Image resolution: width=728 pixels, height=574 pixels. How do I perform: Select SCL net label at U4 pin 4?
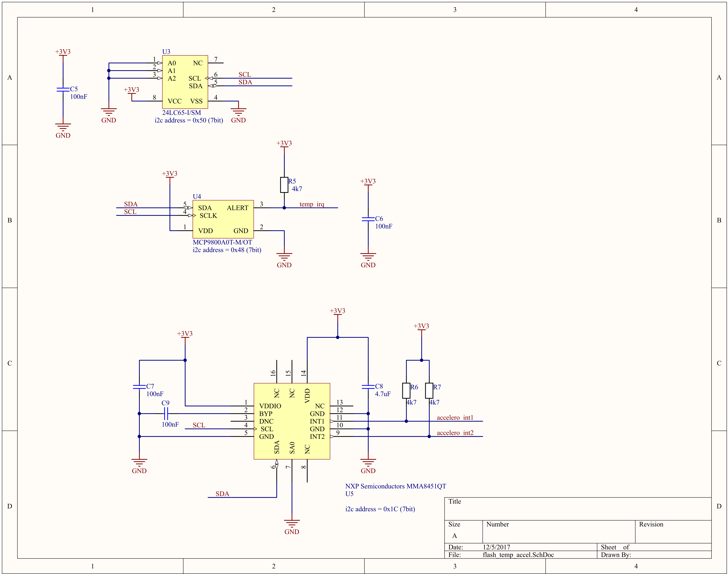pos(130,212)
